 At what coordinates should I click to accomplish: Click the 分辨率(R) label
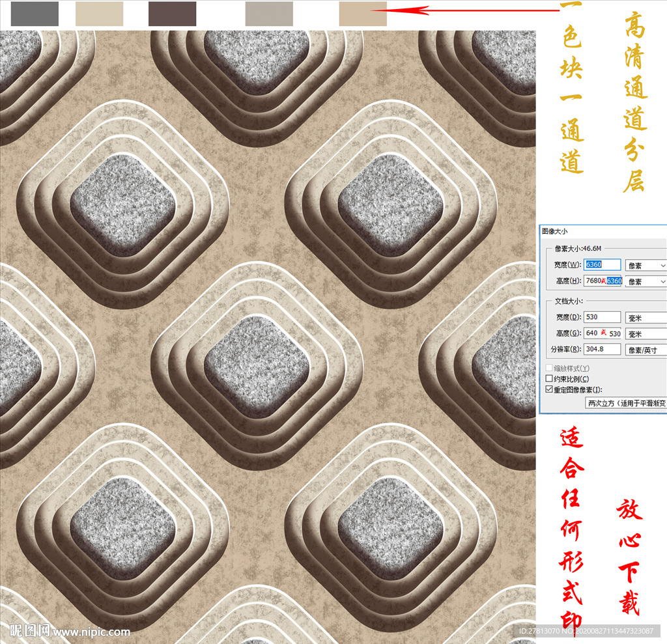[x=566, y=349]
